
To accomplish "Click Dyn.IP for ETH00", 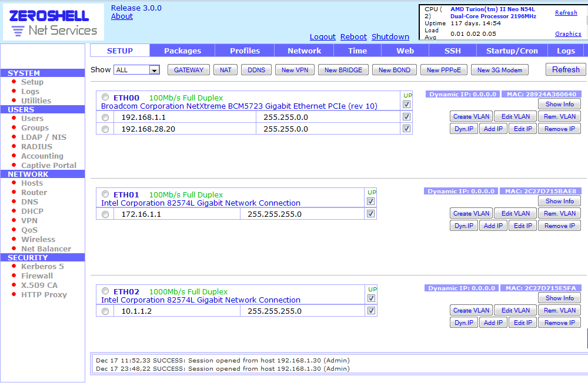I will click(464, 129).
